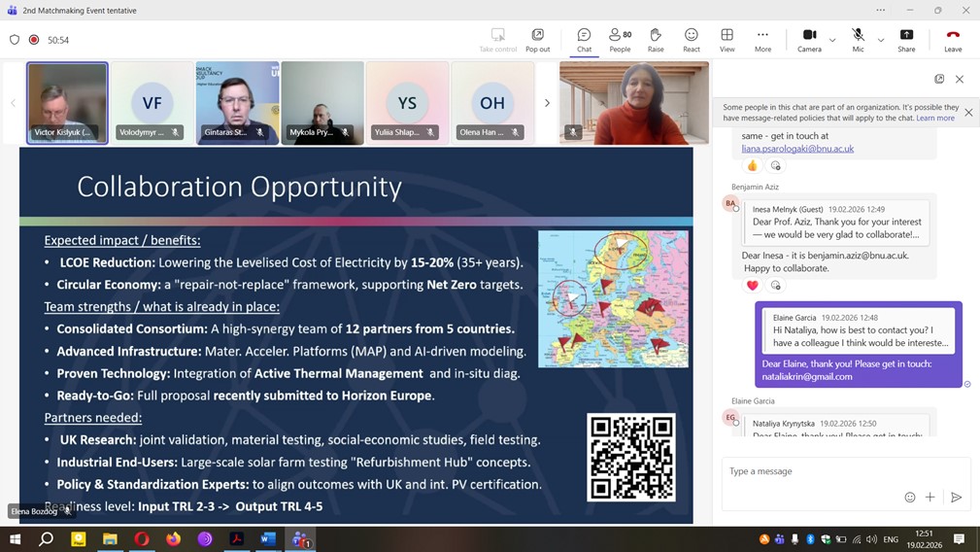The height and width of the screenshot is (552, 980).
Task: Open the View layout menu
Action: 727,40
